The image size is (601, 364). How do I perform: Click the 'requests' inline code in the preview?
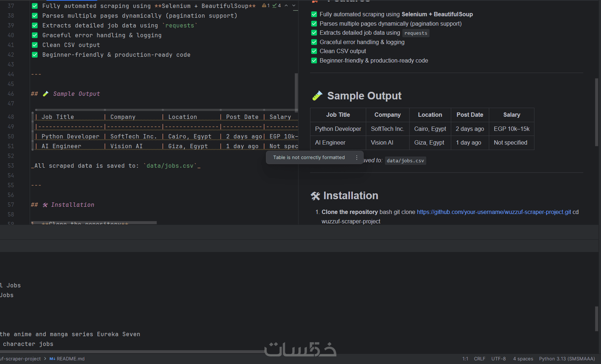click(416, 33)
